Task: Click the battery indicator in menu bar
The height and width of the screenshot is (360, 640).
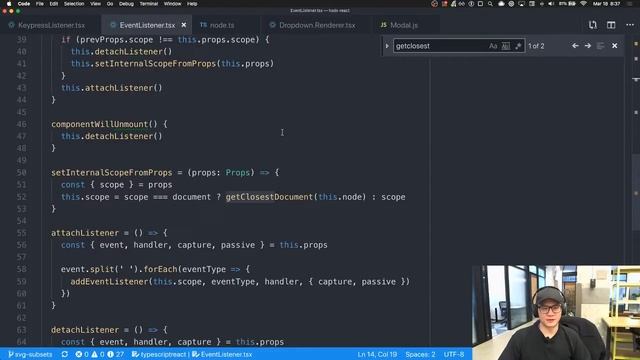Action: [567, 4]
